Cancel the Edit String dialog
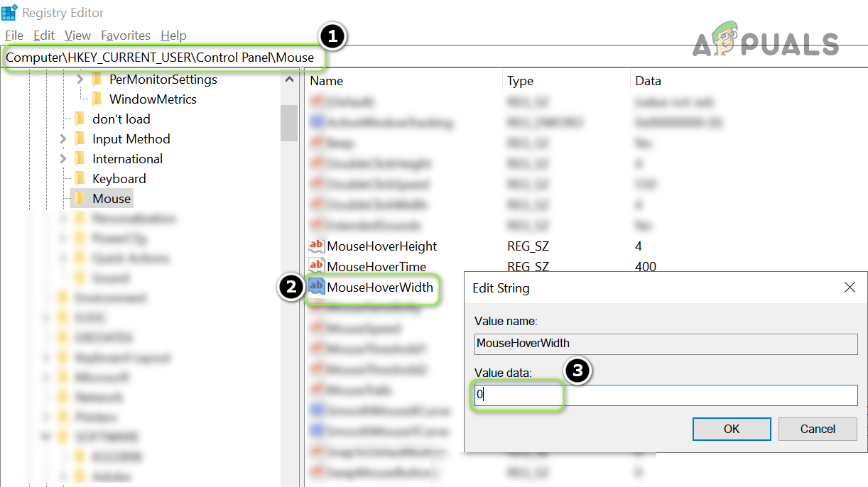This screenshot has width=868, height=487. pyautogui.click(x=818, y=429)
